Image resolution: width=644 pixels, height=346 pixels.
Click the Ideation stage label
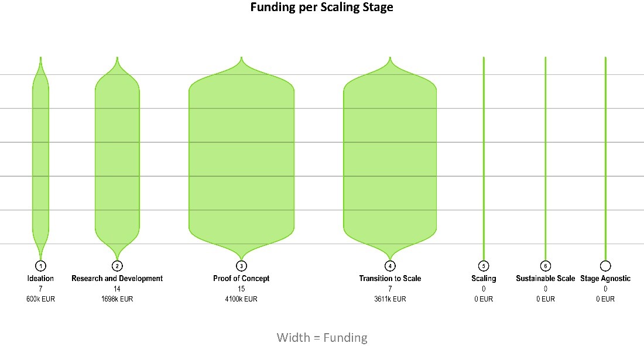tap(40, 279)
